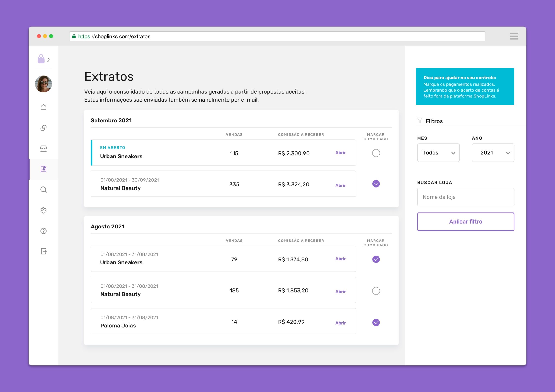
Task: Open the links icon in sidebar
Action: coord(44,128)
